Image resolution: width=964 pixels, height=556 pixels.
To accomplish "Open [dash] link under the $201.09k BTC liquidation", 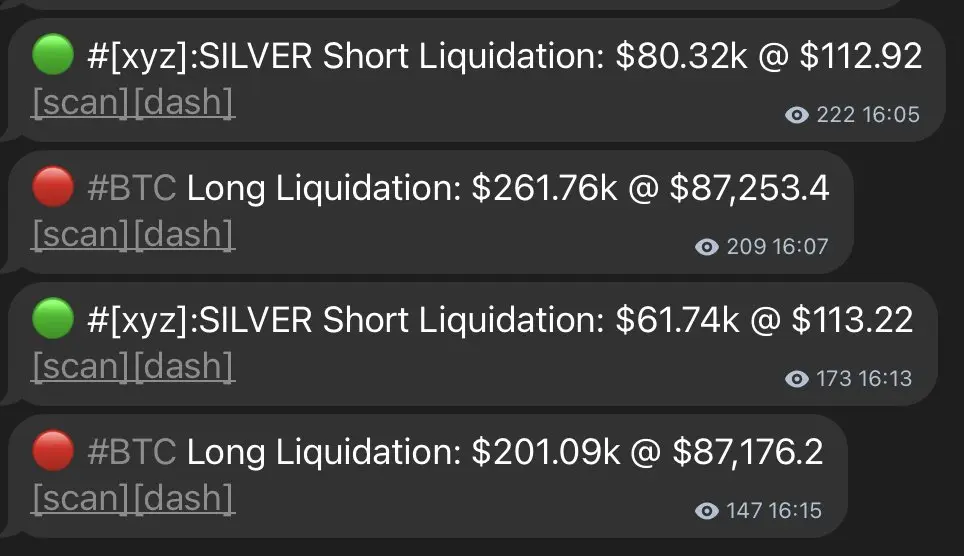I will coord(184,498).
